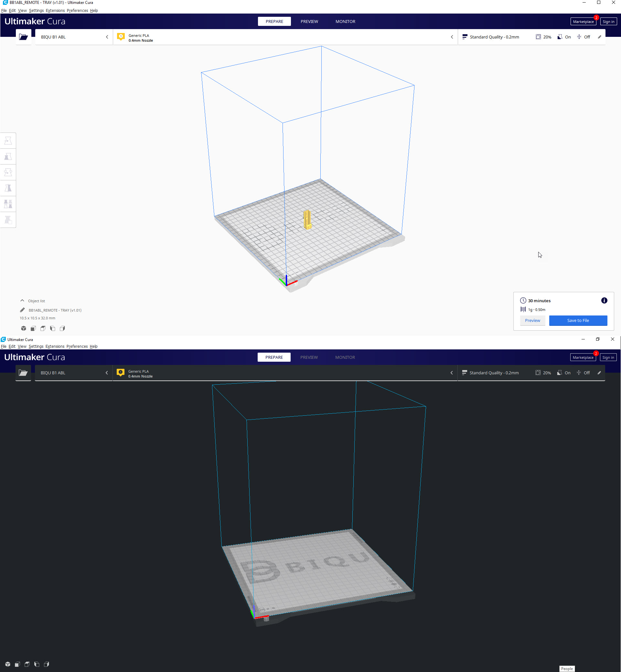
Task: Click top view camera icon in top window
Action: pyautogui.click(x=43, y=328)
